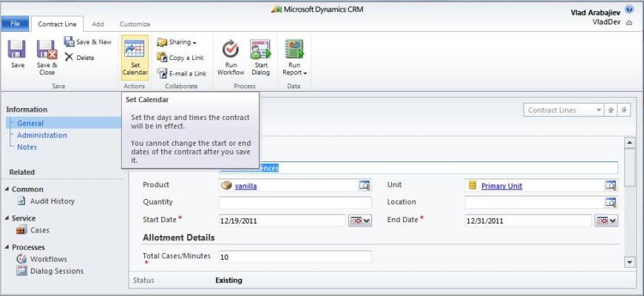The height and width of the screenshot is (296, 644).
Task: Collapse the Service group
Action: click(x=7, y=218)
